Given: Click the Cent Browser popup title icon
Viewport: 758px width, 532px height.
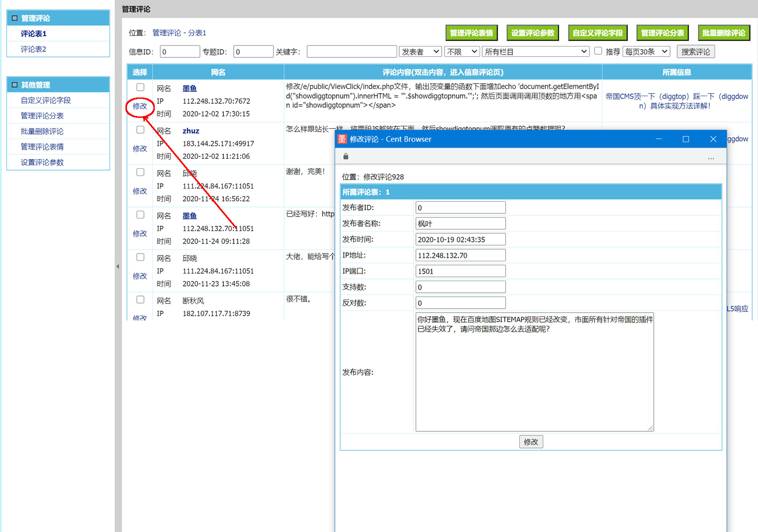Looking at the screenshot, I should click(x=342, y=139).
